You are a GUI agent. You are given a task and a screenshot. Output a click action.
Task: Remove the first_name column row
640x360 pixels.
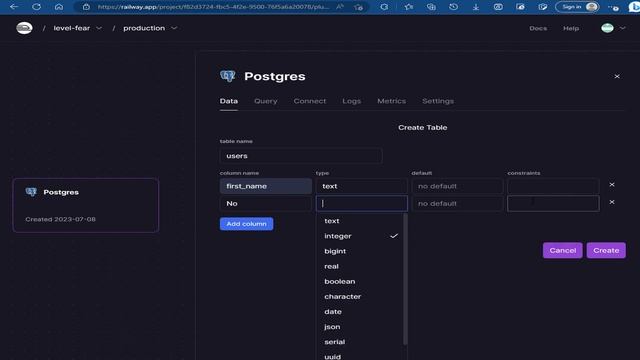tap(612, 184)
